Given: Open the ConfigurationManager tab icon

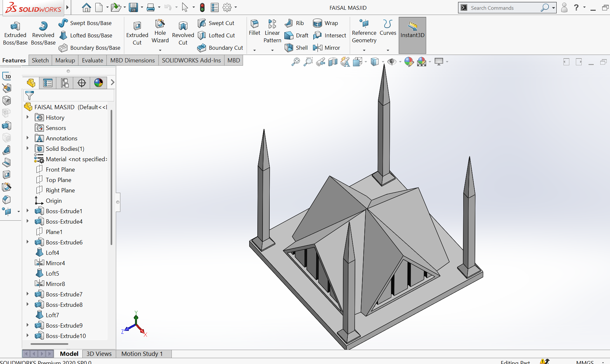Looking at the screenshot, I should coord(65,83).
